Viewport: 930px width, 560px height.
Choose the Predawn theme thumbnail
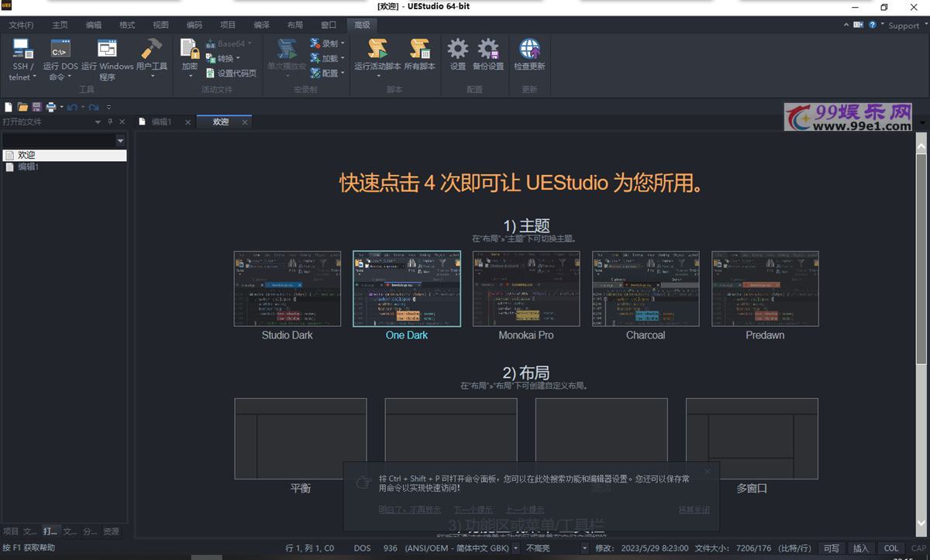pyautogui.click(x=765, y=288)
